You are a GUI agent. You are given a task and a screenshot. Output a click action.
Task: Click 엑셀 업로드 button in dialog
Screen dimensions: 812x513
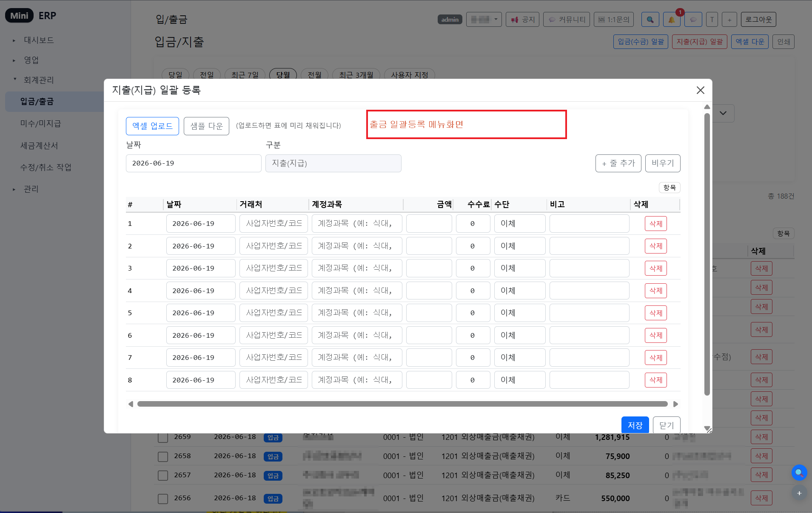click(x=152, y=126)
